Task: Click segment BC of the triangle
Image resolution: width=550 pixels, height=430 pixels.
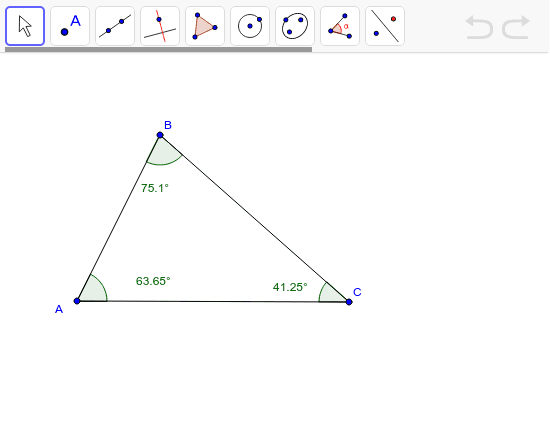Action: [254, 218]
